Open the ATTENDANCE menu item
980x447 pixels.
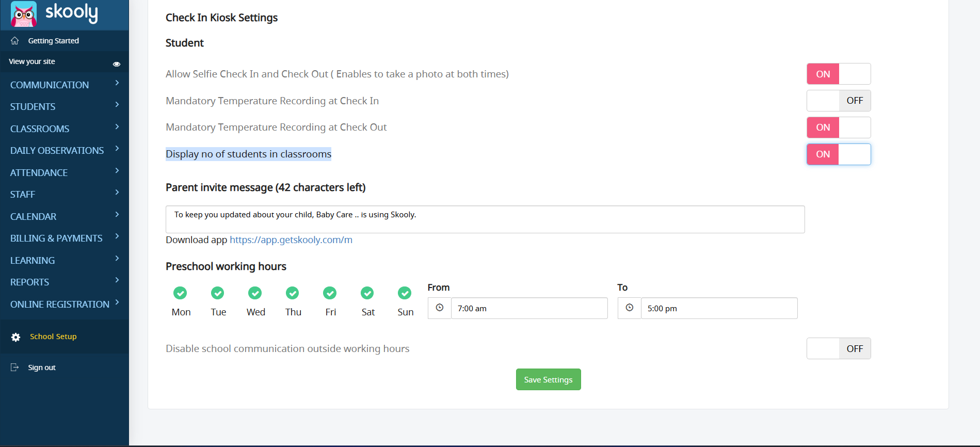click(x=39, y=173)
